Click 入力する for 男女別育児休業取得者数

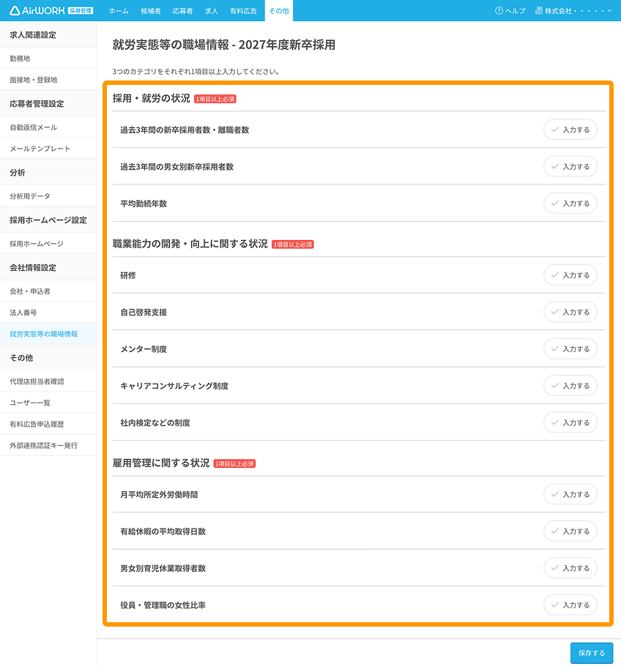coord(570,568)
